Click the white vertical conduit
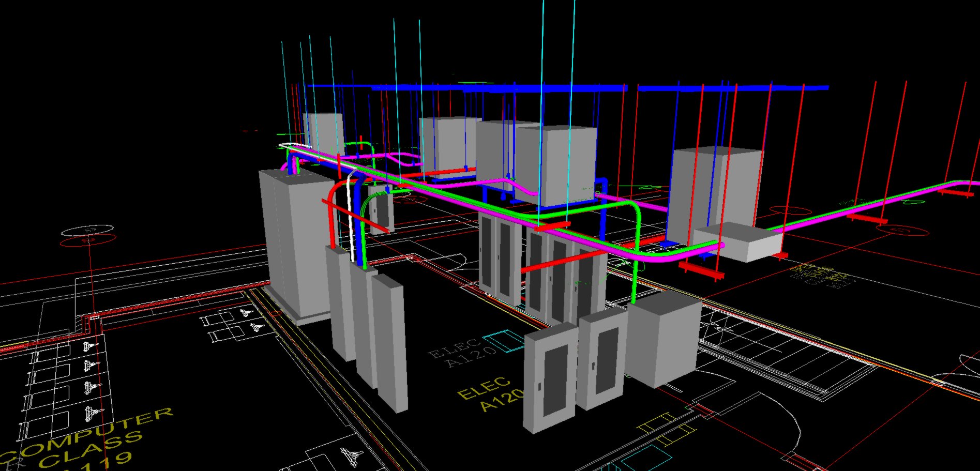Screen dimensions: 980x471 tap(352, 217)
